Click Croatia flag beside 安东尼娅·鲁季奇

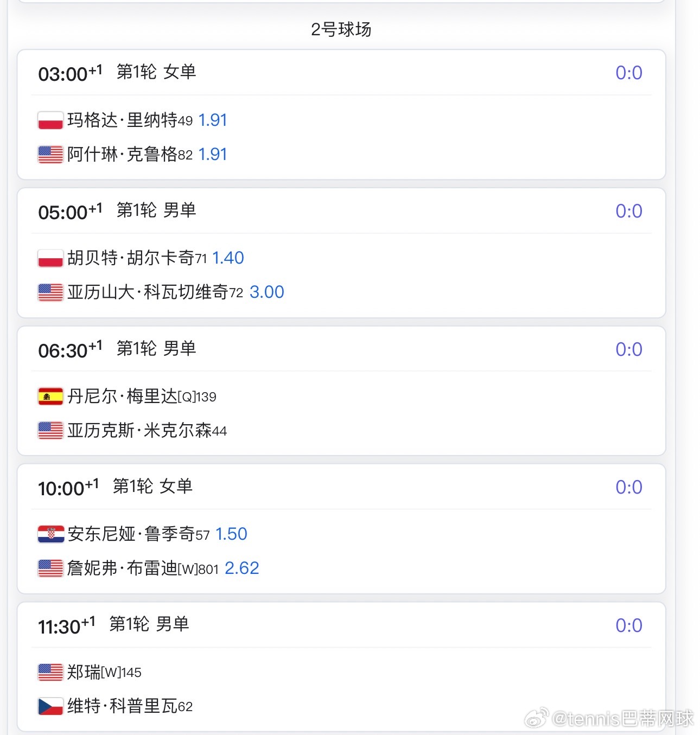50,534
